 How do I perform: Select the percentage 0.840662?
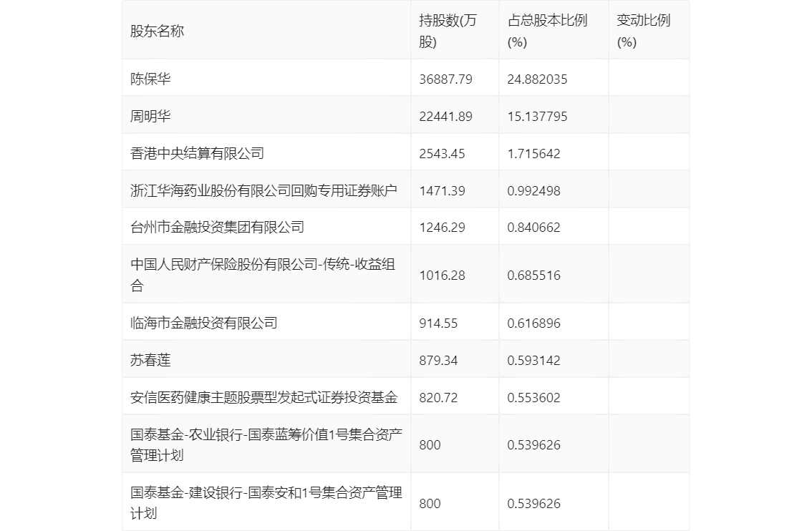pos(534,227)
